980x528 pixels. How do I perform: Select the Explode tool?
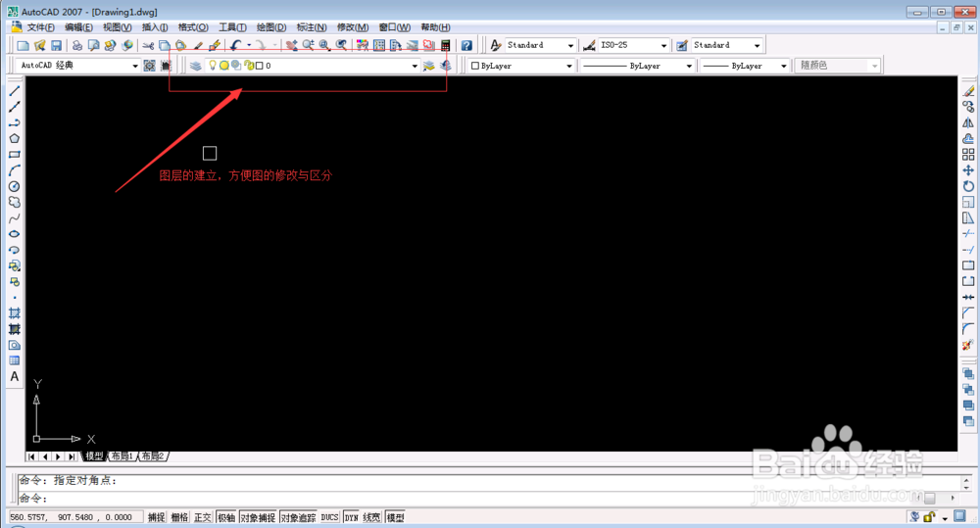pos(968,345)
